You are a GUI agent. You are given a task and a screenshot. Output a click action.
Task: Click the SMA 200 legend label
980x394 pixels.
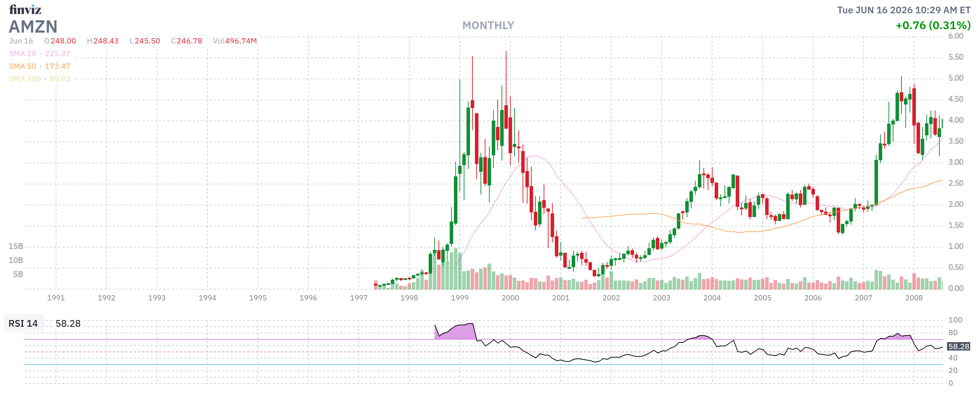pos(25,79)
